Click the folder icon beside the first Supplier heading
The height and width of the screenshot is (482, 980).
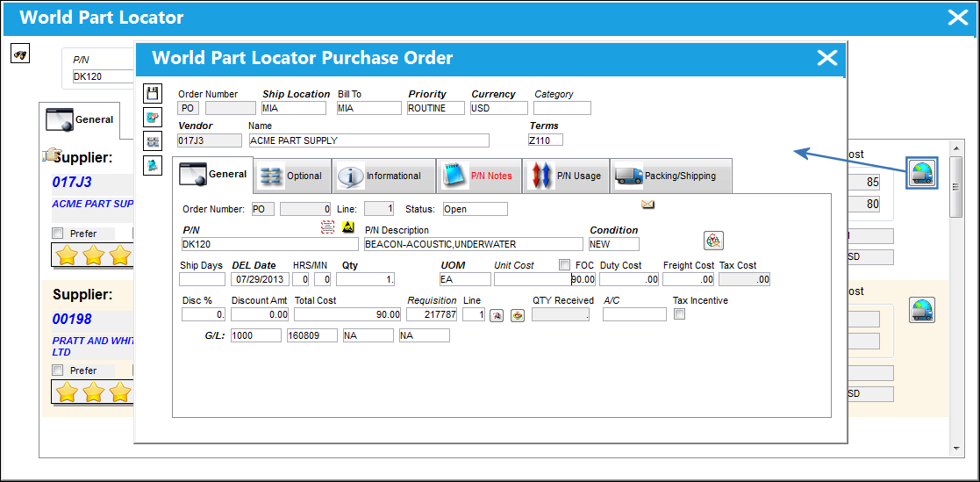pos(53,155)
